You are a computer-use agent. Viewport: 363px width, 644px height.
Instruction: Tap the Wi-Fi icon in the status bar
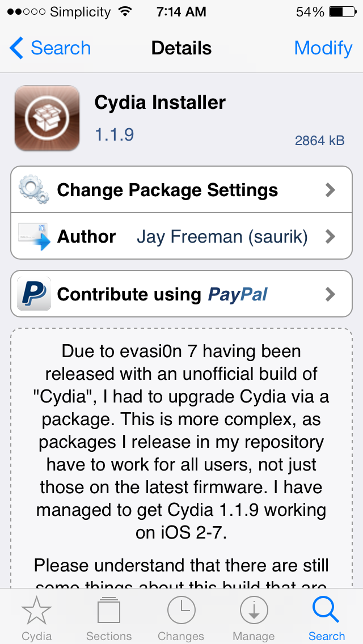(125, 11)
